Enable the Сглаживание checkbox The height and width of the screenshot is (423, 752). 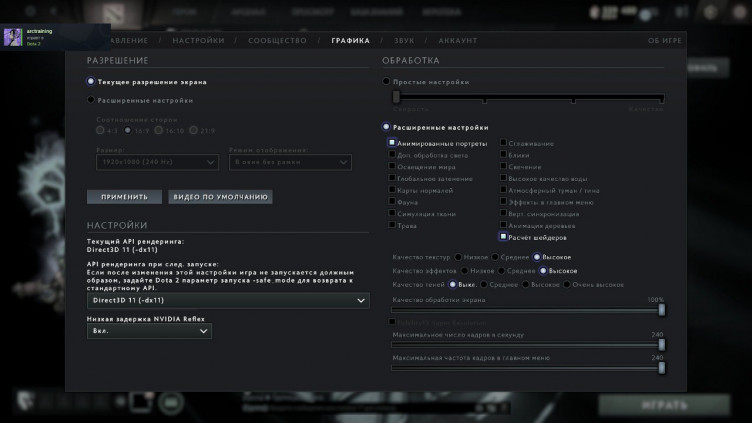point(503,143)
